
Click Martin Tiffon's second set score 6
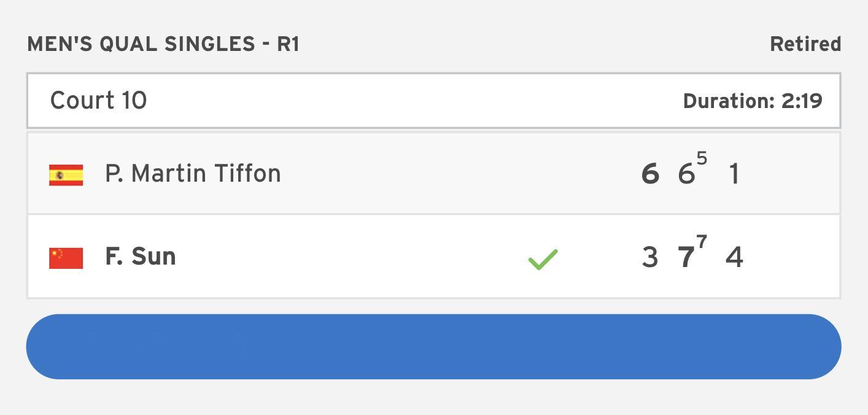[686, 174]
